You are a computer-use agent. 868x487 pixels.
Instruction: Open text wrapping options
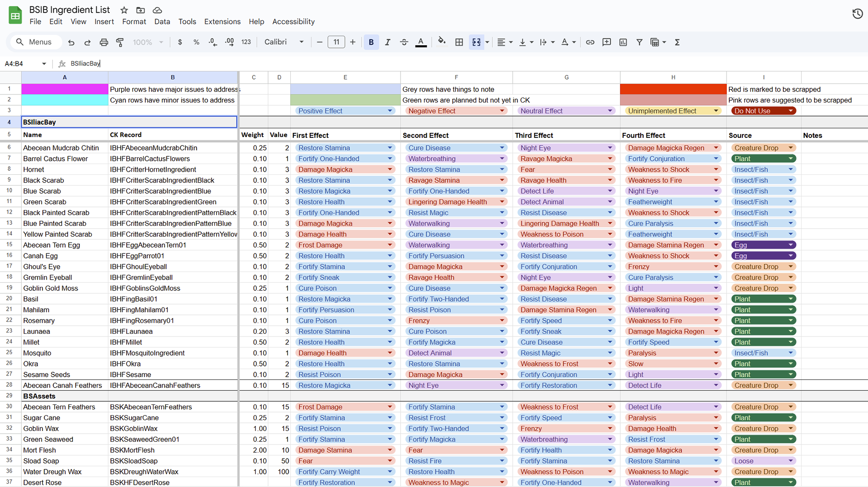coord(547,42)
